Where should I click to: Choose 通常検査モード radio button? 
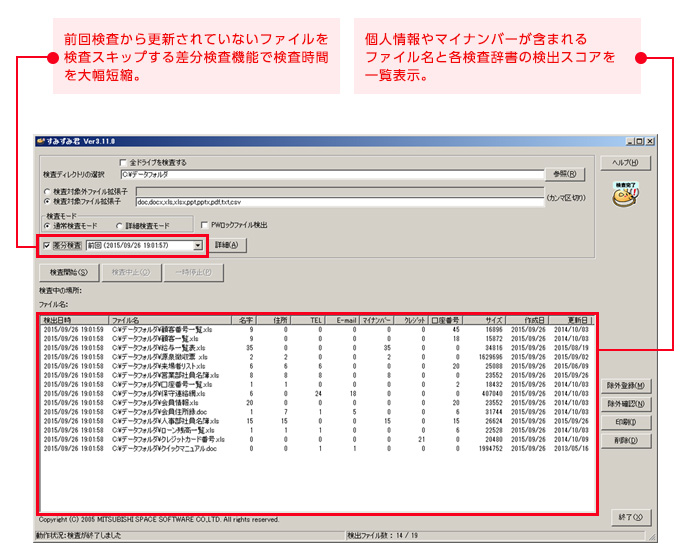tap(47, 226)
